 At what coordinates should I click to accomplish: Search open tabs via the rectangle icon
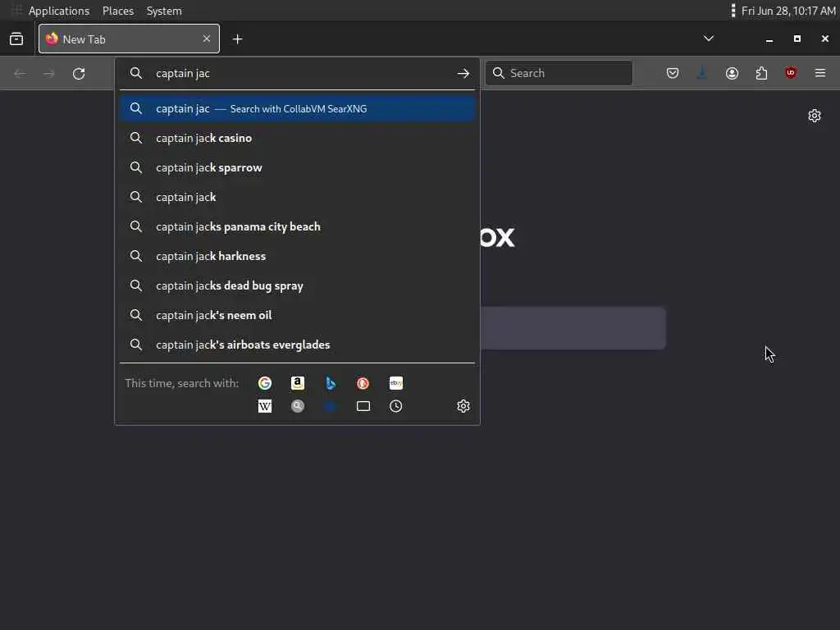[x=363, y=406]
